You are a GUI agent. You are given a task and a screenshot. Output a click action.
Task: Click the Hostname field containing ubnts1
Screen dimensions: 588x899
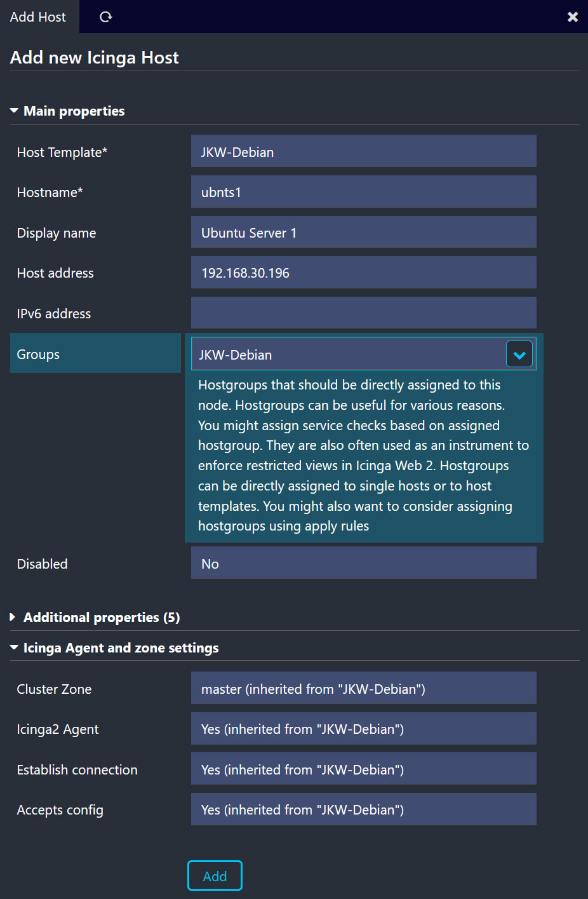[363, 192]
